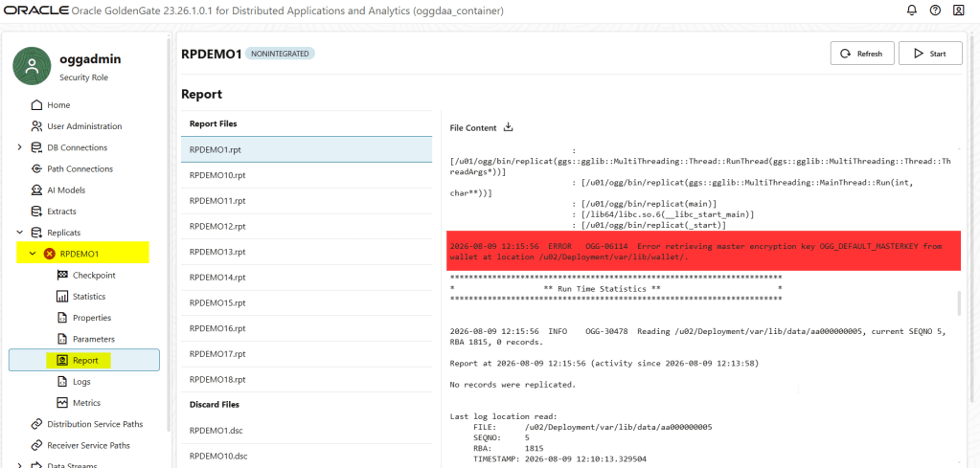Click the DB Connections database icon
This screenshot has width=980, height=468.
pos(36,147)
